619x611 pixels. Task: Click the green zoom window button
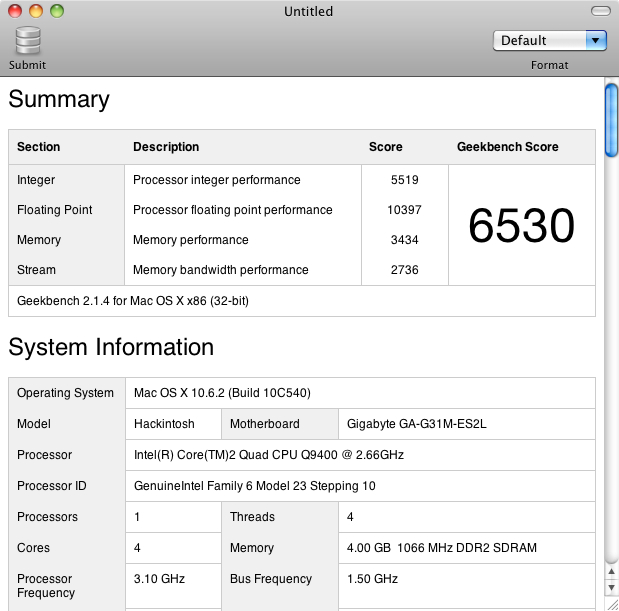pyautogui.click(x=57, y=11)
